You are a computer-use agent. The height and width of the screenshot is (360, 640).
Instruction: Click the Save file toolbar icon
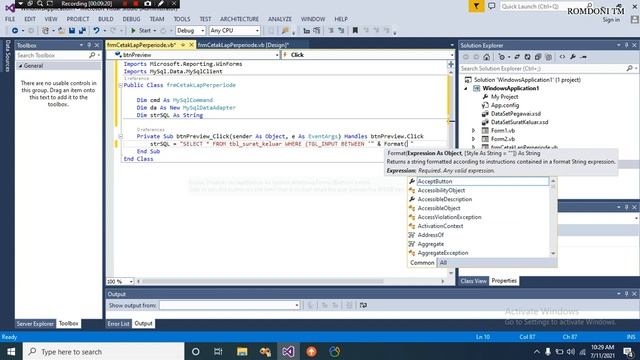(x=72, y=31)
